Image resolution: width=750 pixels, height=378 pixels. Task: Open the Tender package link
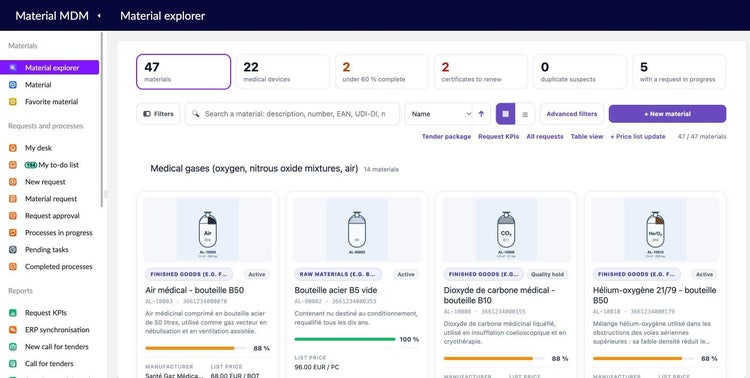click(446, 136)
